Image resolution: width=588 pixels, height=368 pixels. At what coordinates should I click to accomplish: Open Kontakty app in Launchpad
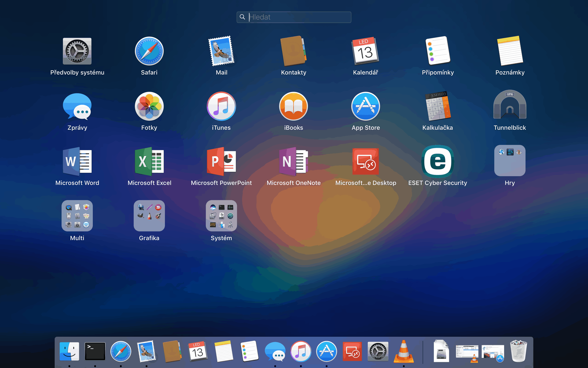pyautogui.click(x=294, y=51)
